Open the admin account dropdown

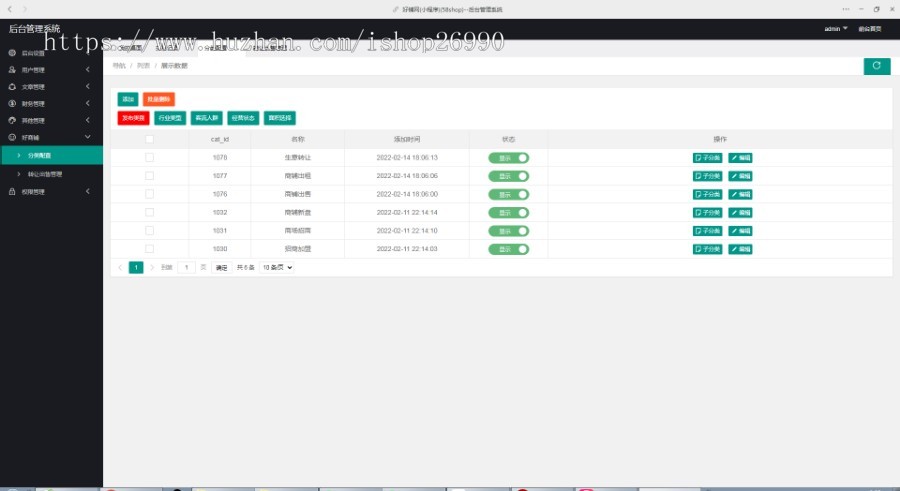pyautogui.click(x=836, y=28)
